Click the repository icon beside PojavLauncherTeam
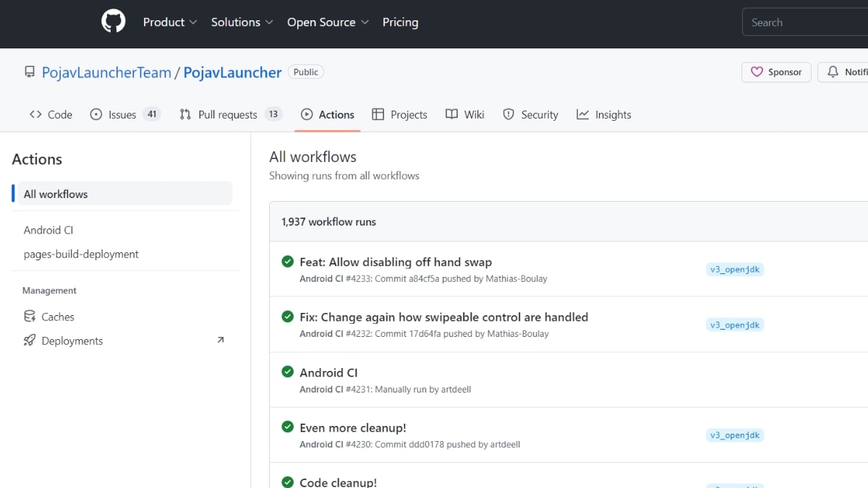868x488 pixels. tap(30, 72)
